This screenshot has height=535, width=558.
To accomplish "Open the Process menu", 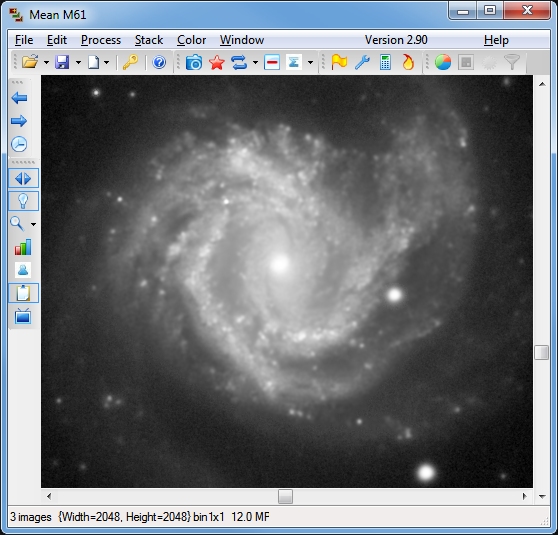I will 101,40.
